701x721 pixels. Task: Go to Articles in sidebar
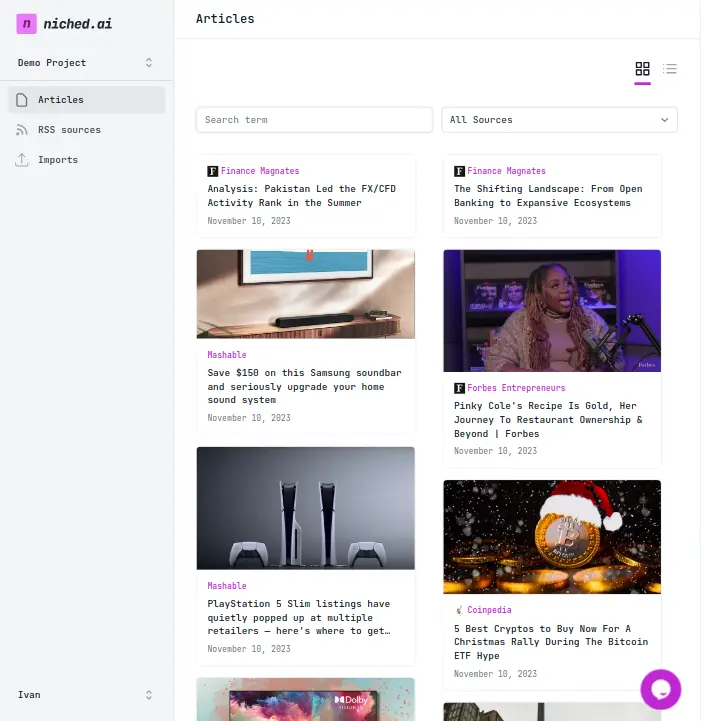pyautogui.click(x=86, y=100)
